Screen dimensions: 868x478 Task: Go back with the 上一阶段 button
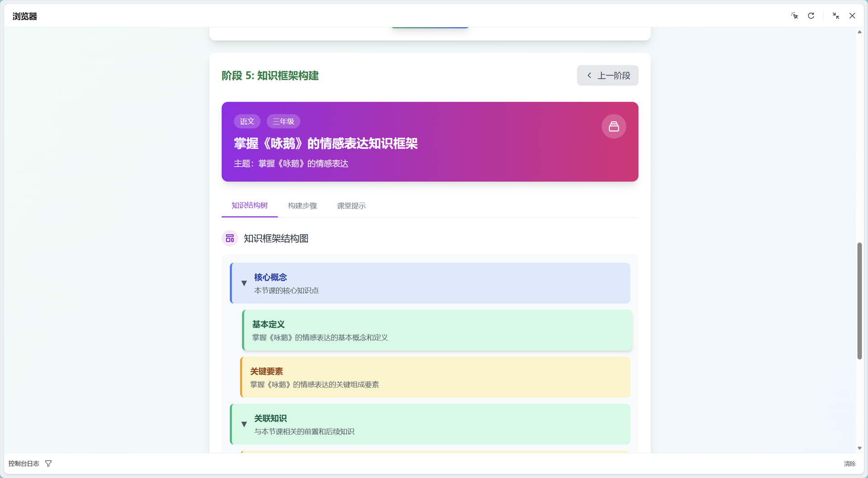[x=607, y=76]
